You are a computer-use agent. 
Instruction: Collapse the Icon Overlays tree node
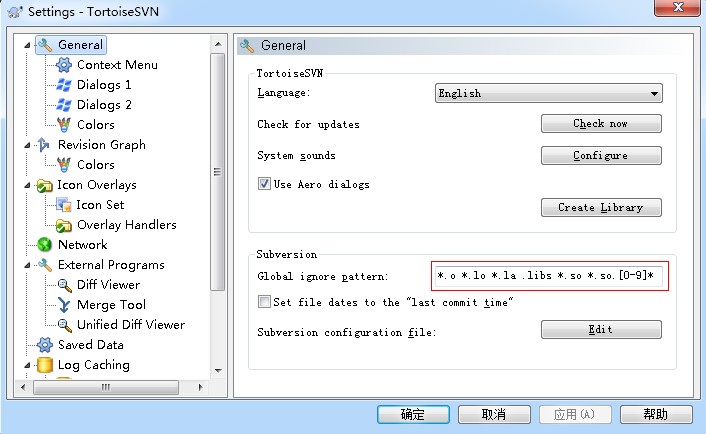point(27,185)
